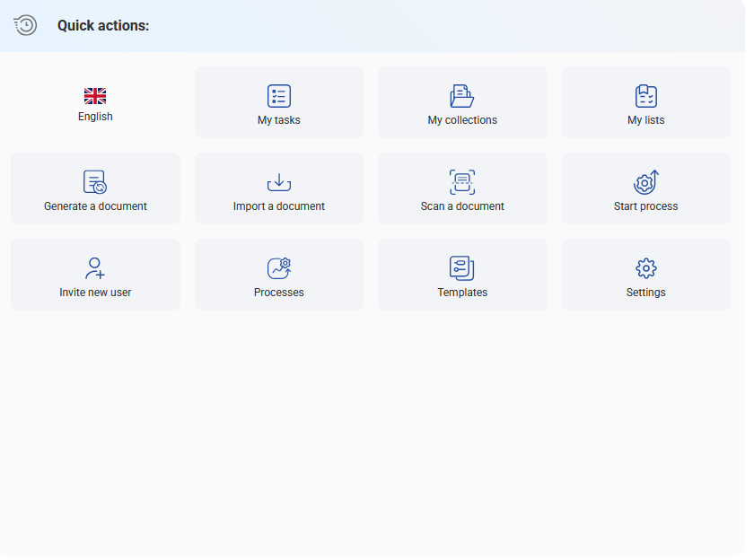
Task: Open the My collections folder icon
Action: click(x=462, y=96)
